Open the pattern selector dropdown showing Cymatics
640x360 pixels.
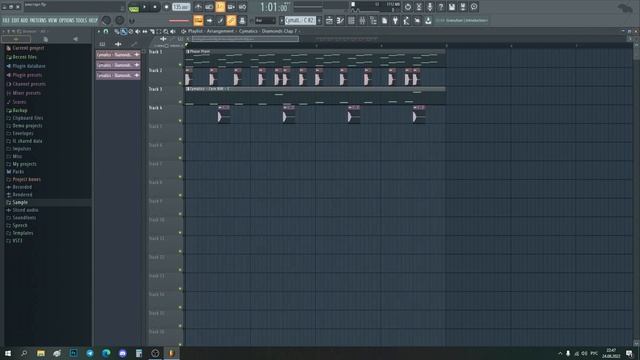point(300,20)
